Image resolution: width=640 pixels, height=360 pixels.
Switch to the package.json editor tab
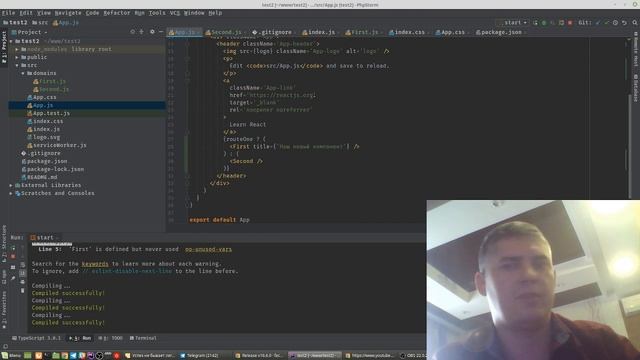500,32
